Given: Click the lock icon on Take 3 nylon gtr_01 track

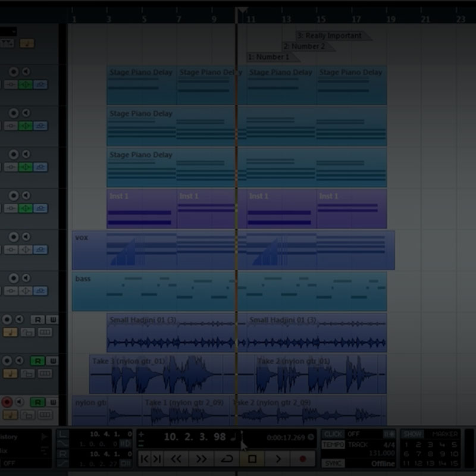Looking at the screenshot, I should (27, 374).
